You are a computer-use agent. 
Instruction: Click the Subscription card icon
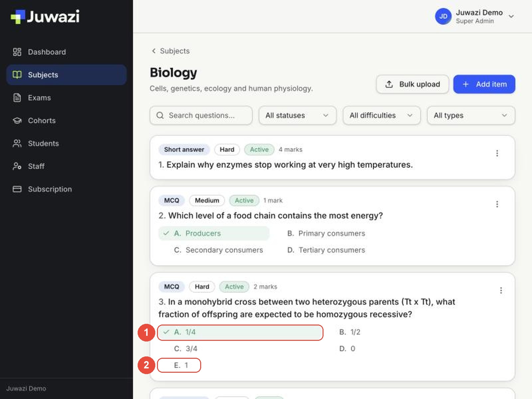(17, 189)
